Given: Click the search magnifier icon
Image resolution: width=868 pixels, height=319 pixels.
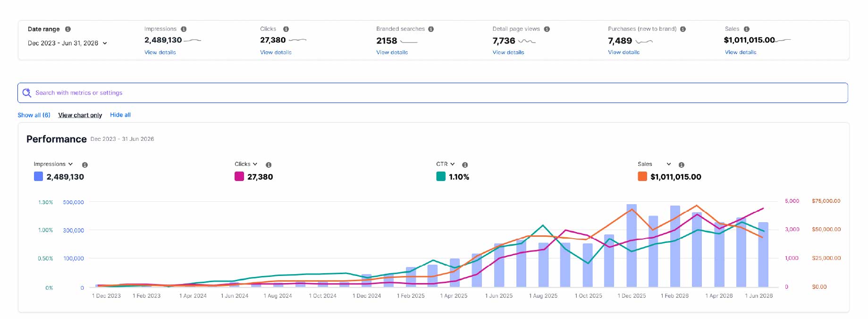Looking at the screenshot, I should (x=27, y=93).
